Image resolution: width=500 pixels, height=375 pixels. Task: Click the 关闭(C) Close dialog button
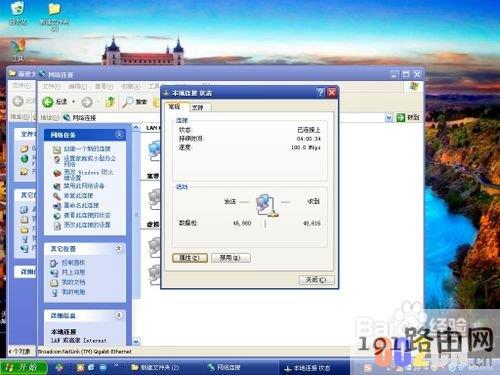316,280
